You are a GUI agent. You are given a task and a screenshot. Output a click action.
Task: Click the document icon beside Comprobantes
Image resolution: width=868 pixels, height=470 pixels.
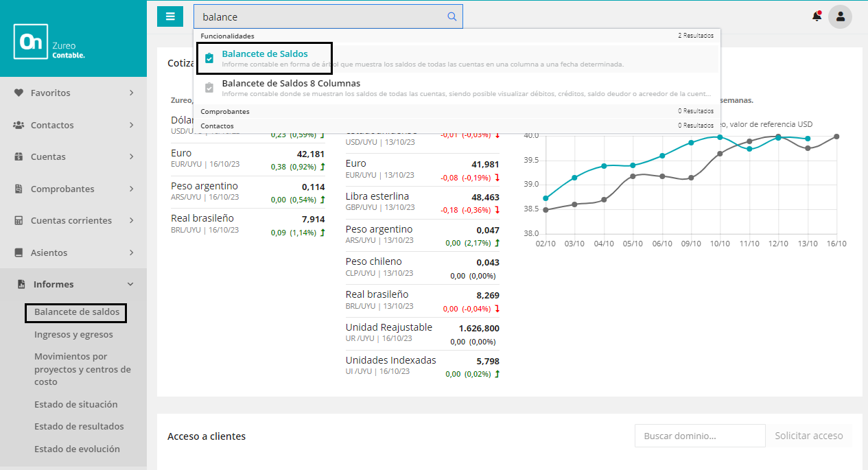19,189
